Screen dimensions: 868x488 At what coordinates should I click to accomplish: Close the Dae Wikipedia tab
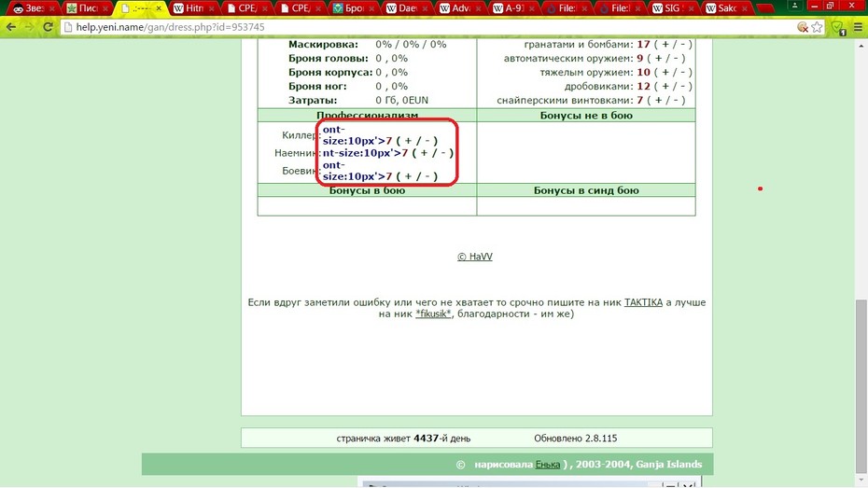[425, 8]
